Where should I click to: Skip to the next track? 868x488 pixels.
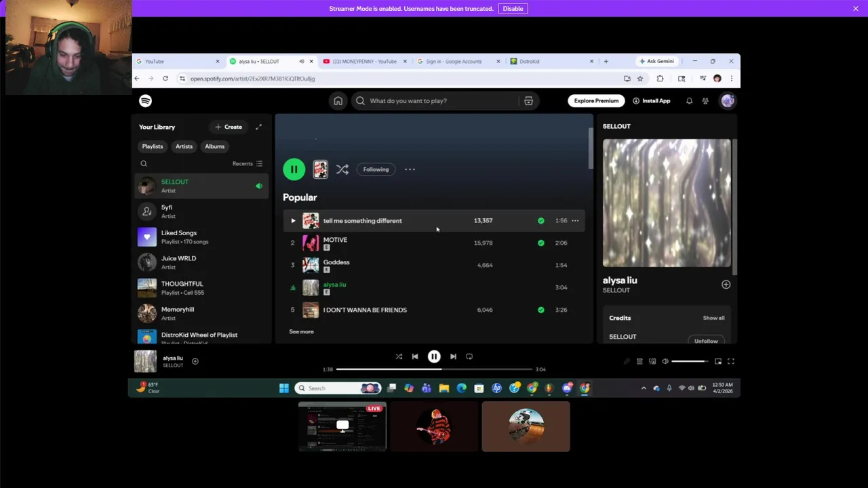coord(453,357)
